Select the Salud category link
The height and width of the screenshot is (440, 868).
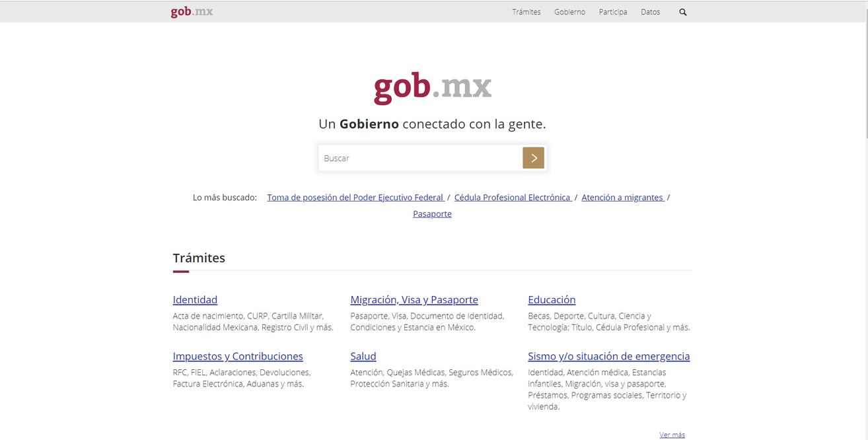(363, 356)
